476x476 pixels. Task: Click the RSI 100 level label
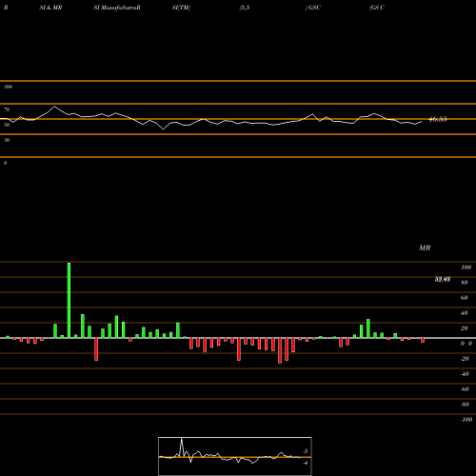[x=8, y=87]
